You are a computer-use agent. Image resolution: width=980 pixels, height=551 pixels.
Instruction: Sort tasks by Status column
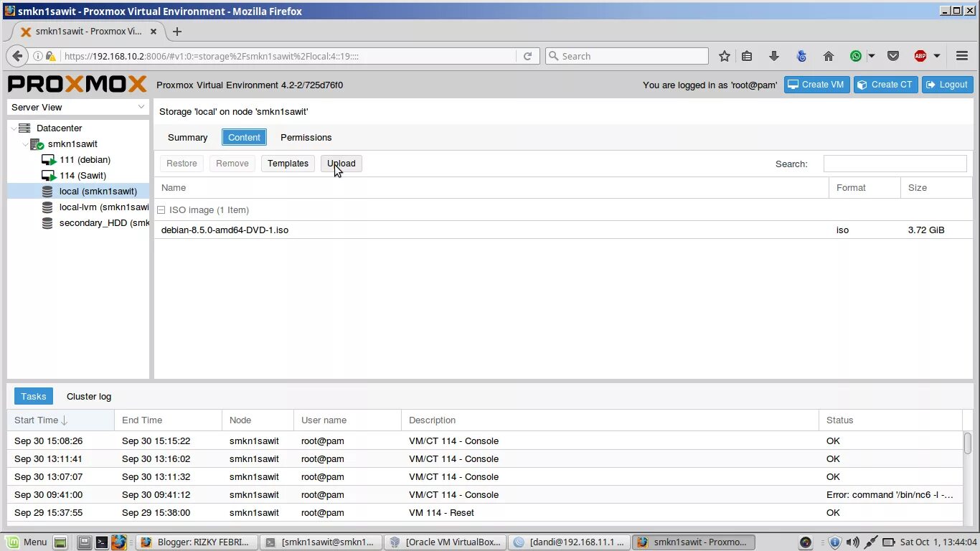click(890, 420)
